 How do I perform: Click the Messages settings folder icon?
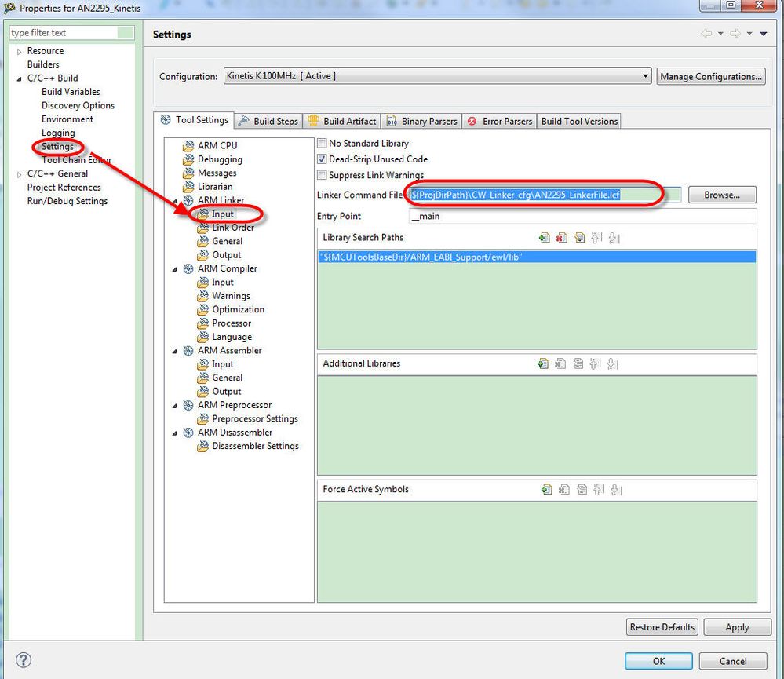click(188, 173)
